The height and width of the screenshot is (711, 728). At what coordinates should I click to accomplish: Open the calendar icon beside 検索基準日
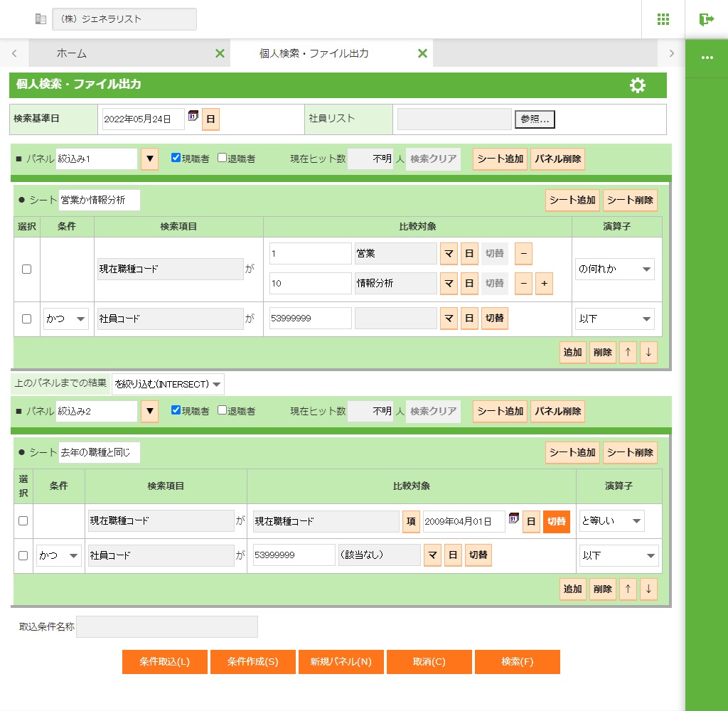[x=193, y=116]
